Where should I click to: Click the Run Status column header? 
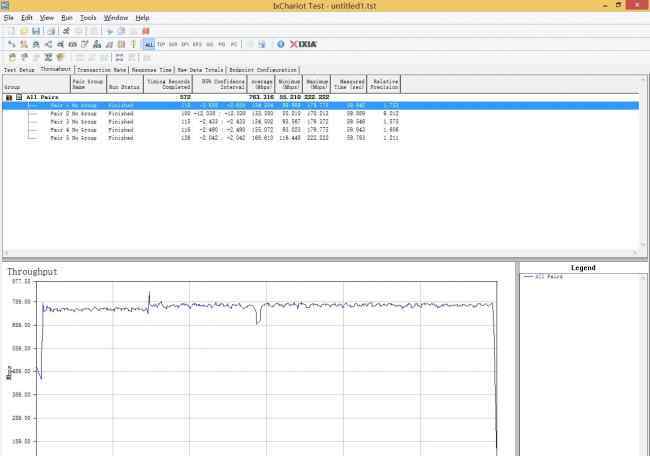click(x=125, y=85)
